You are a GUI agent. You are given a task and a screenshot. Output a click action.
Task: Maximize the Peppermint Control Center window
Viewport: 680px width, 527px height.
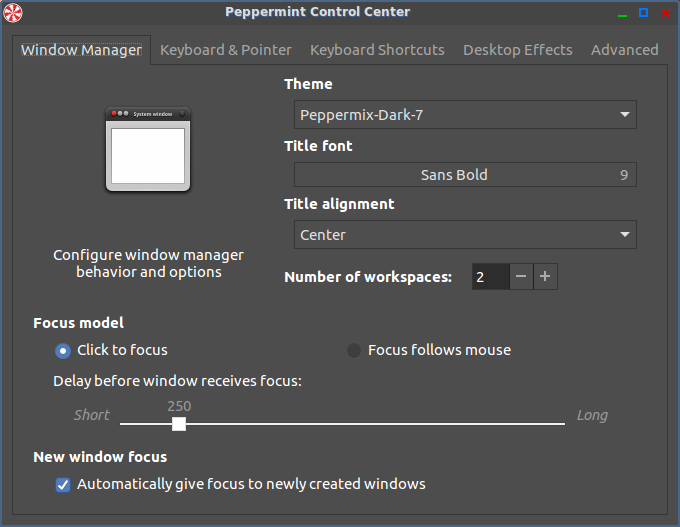644,13
